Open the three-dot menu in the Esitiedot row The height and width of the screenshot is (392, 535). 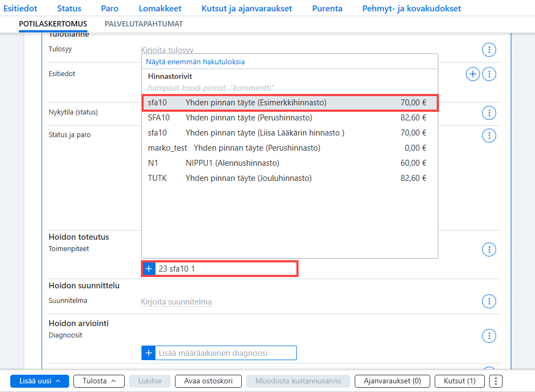click(x=489, y=74)
